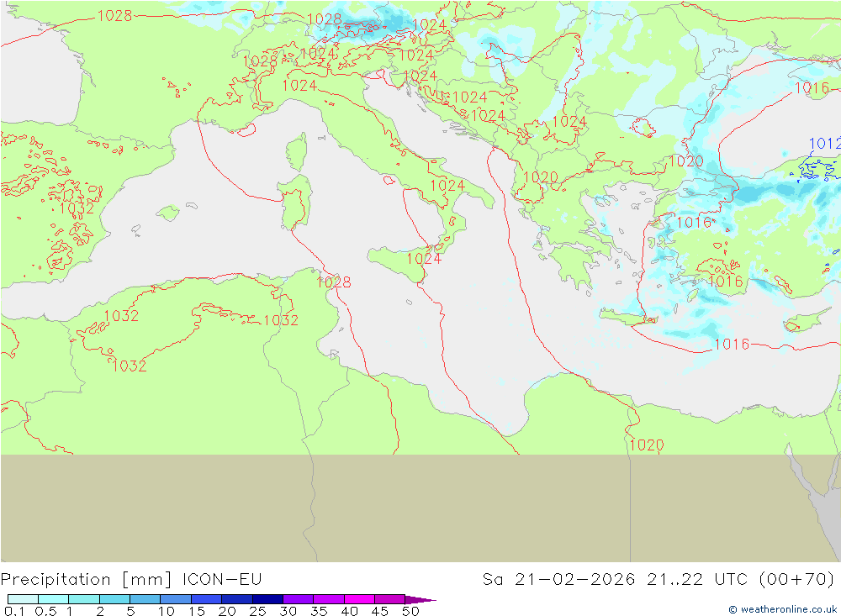Pick the 10–15 mm legend swatch
The height and width of the screenshot is (616, 841).
point(176,599)
